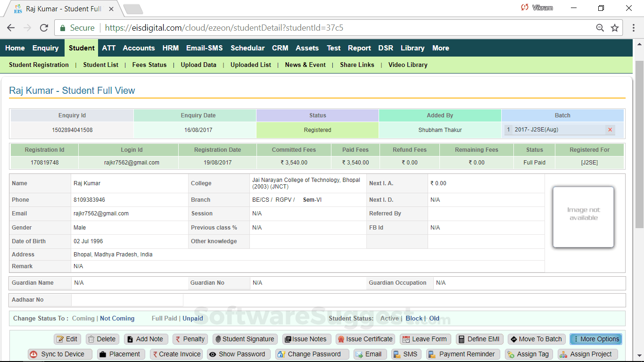
Task: Click the Email envelope icon
Action: pos(359,354)
